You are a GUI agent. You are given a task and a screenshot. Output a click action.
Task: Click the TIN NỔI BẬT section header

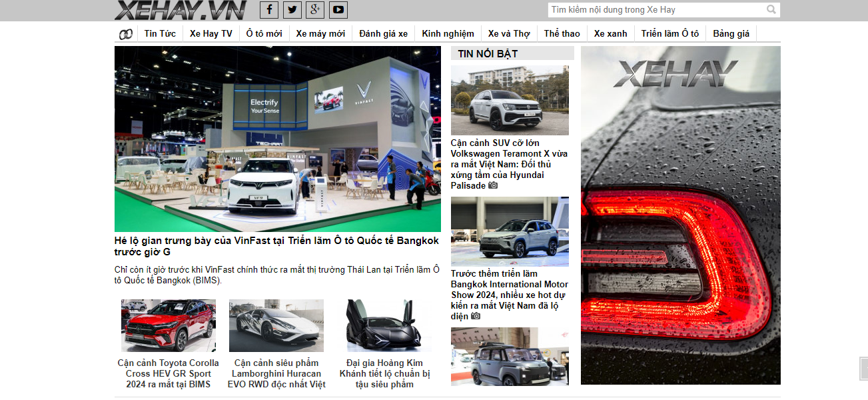click(512, 53)
